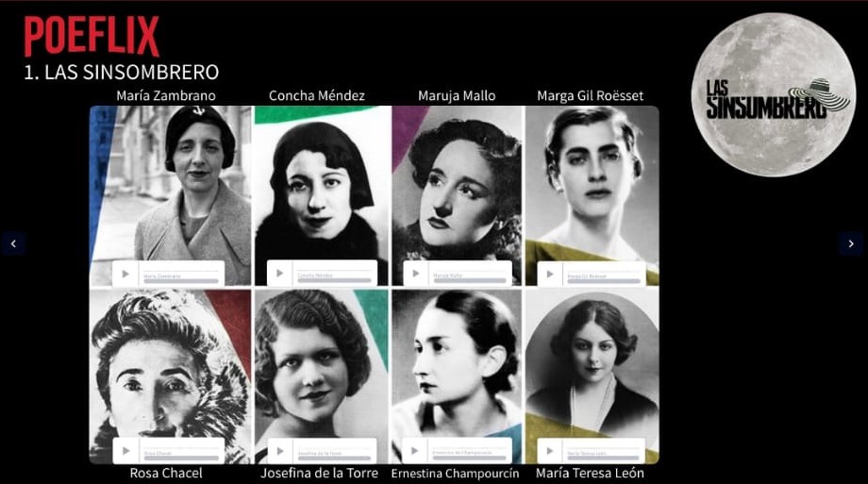Seek in Concha Méndez audio progress bar
The image size is (868, 484).
point(334,280)
